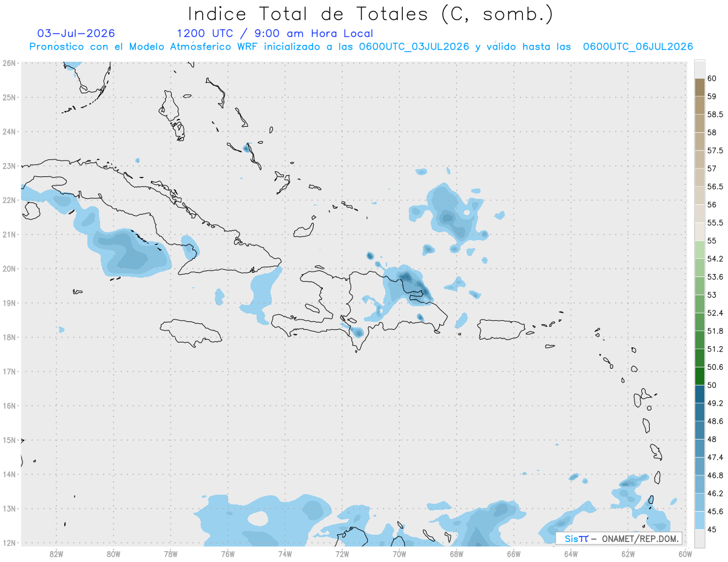Viewport: 728px width, 562px height.
Task: Click the 'Pronóstico con el Modelo Atmósferico WRF' line
Action: pyautogui.click(x=361, y=47)
